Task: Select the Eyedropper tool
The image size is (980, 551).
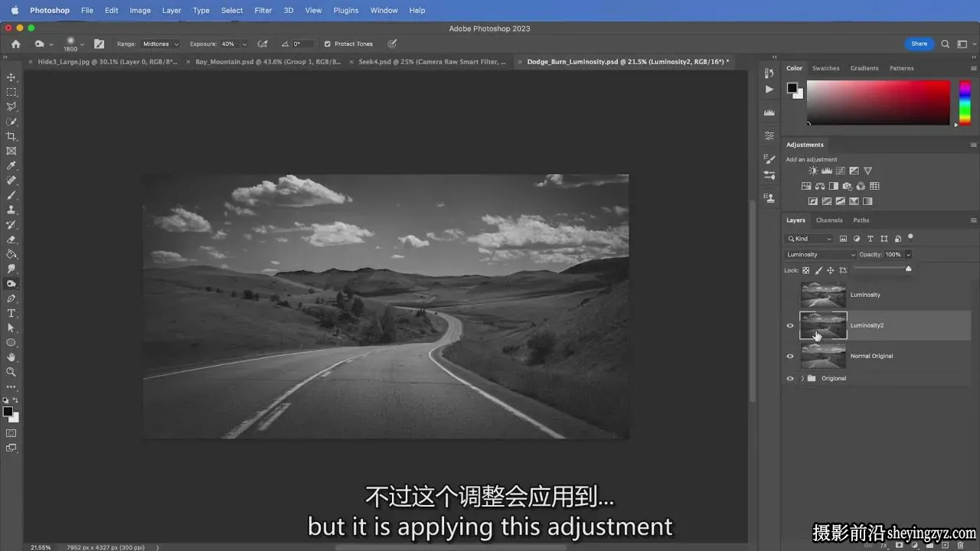Action: click(x=11, y=165)
